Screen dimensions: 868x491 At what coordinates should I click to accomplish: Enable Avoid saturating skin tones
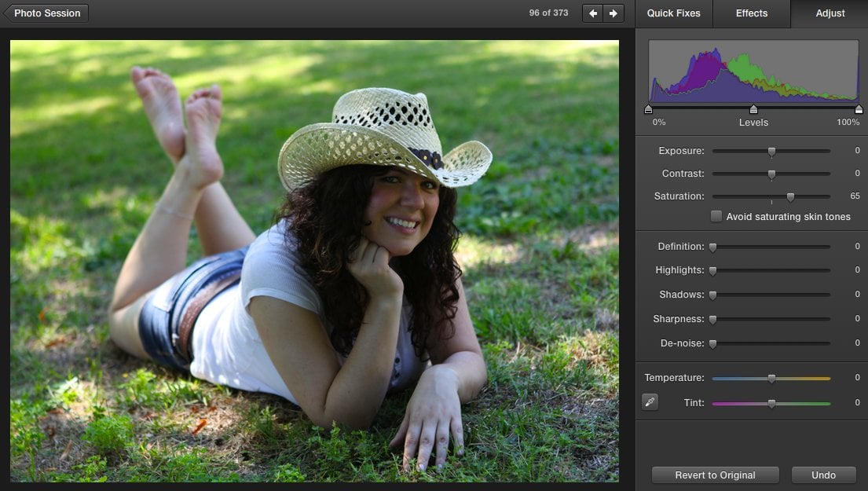coord(716,217)
